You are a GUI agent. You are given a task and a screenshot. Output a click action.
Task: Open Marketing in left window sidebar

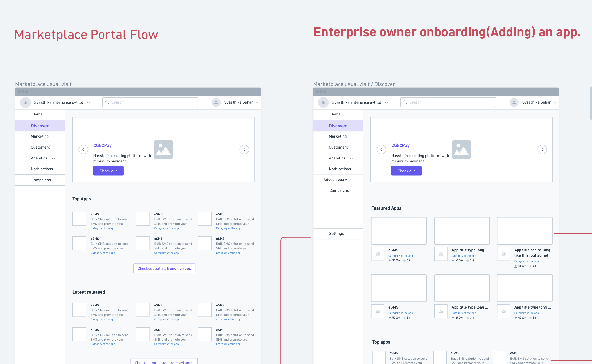40,136
